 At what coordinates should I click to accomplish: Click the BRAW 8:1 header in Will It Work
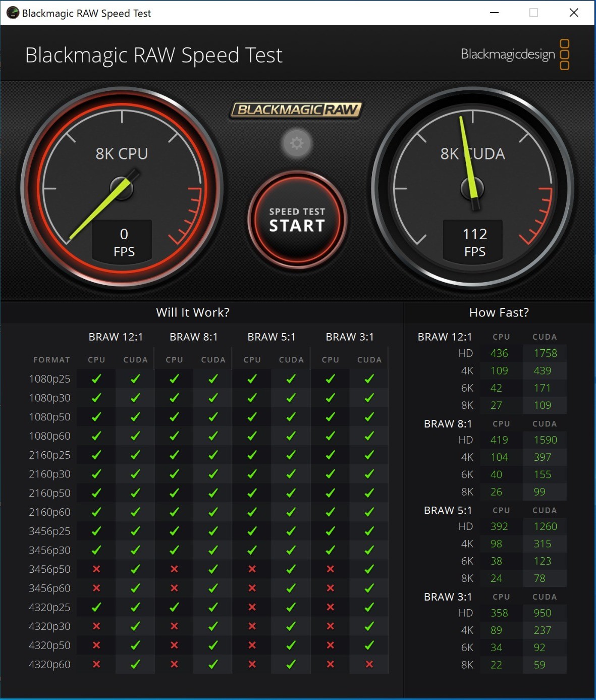pos(194,337)
